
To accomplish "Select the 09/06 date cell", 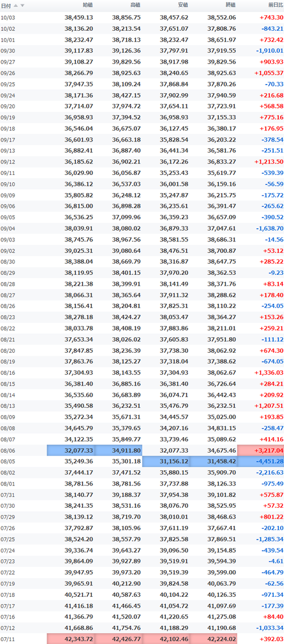I will point(7,206).
